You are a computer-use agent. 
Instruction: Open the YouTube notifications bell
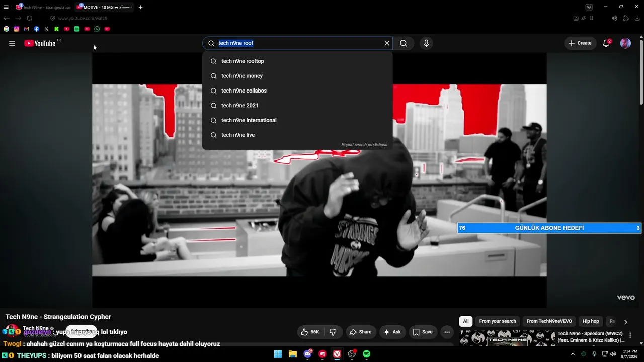[606, 43]
